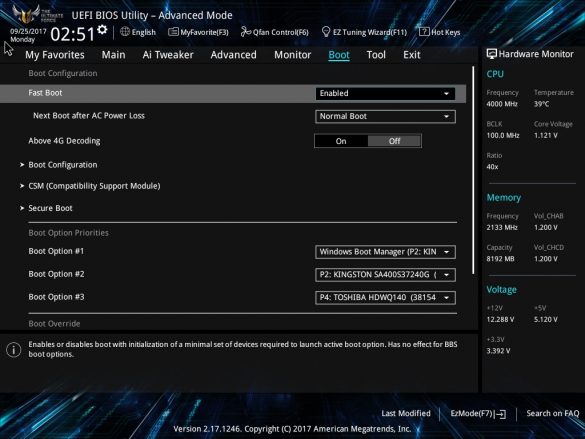The width and height of the screenshot is (585, 439).
Task: Open Qfan Control fan icon
Action: [x=245, y=32]
